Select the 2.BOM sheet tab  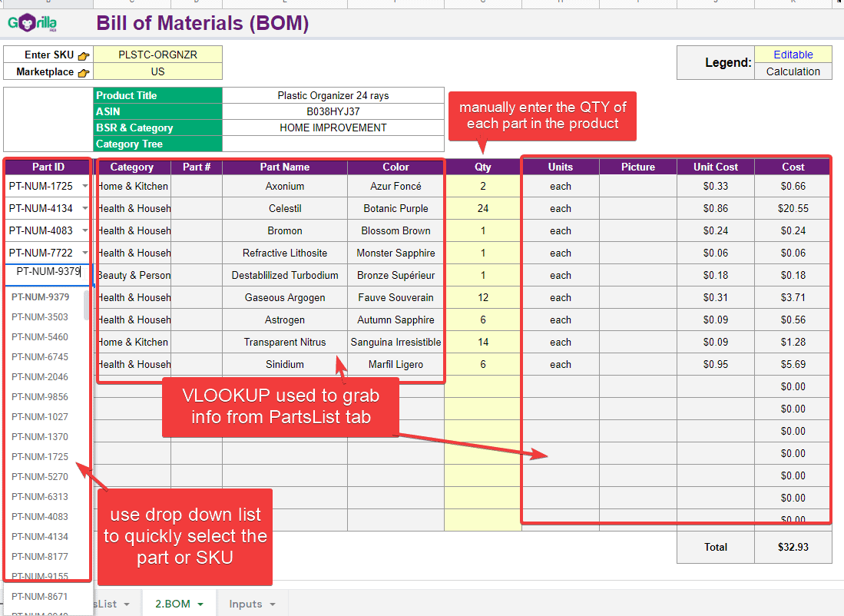pos(172,604)
